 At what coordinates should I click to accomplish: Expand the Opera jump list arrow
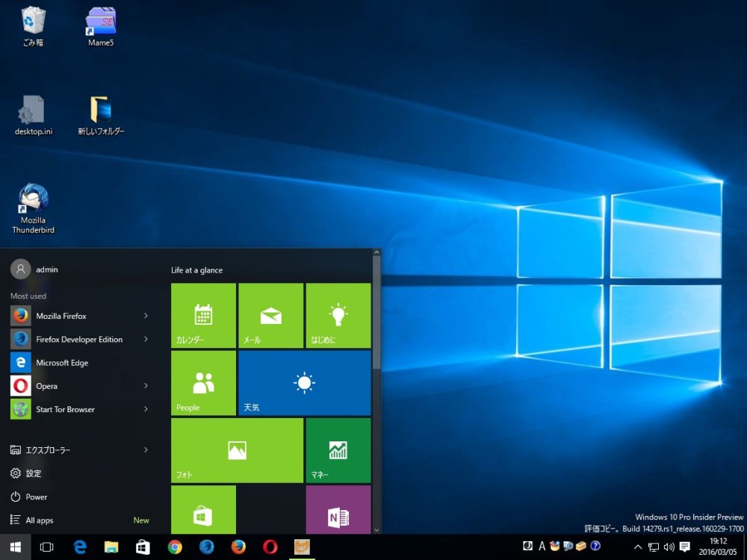click(x=146, y=386)
